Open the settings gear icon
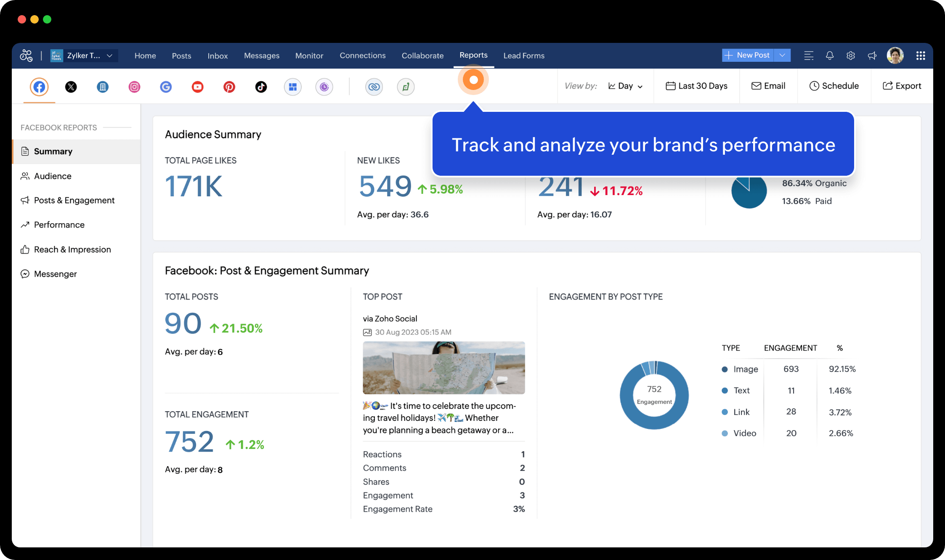Image resolution: width=945 pixels, height=560 pixels. [x=850, y=55]
